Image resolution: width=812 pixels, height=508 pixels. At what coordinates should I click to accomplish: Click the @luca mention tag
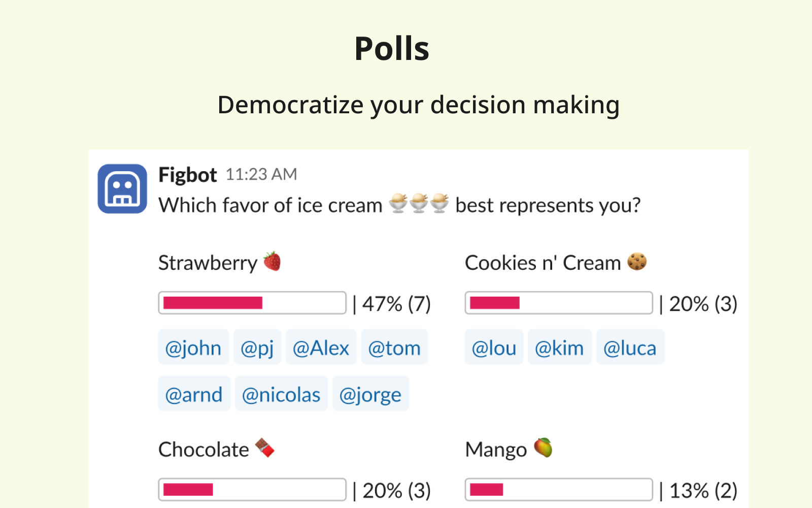tap(630, 347)
